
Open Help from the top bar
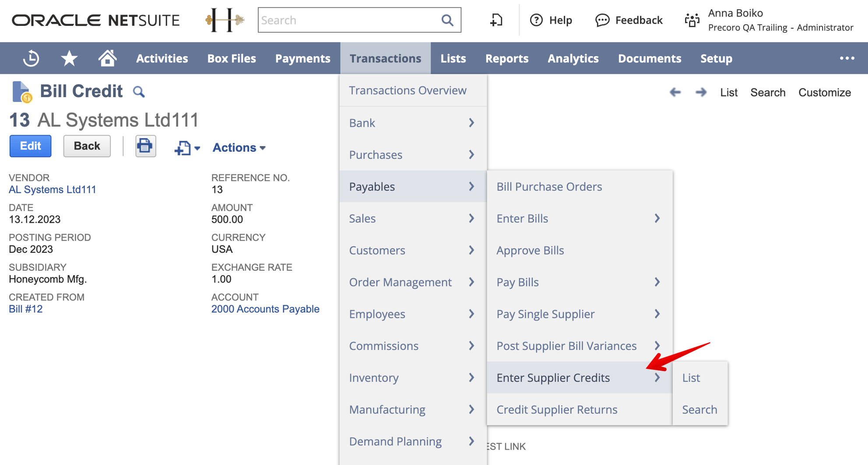click(x=551, y=20)
